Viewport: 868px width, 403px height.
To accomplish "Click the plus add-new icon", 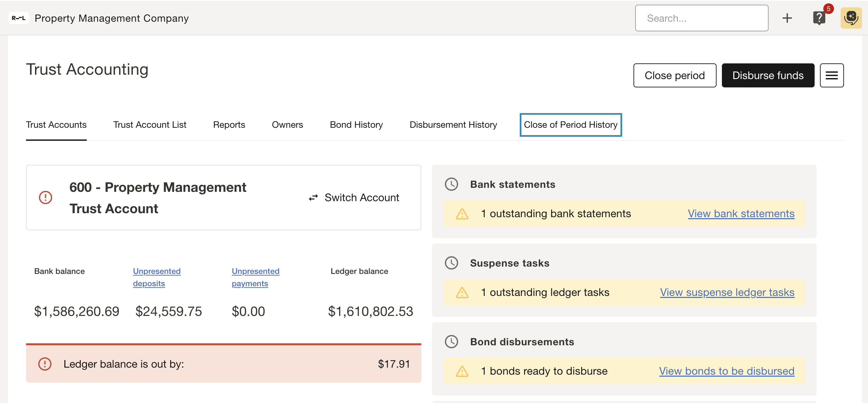I will click(x=787, y=18).
